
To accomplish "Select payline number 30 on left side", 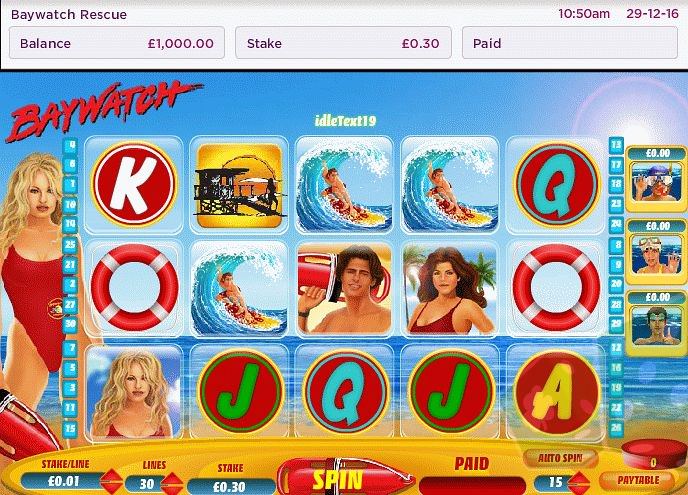I will tap(70, 324).
